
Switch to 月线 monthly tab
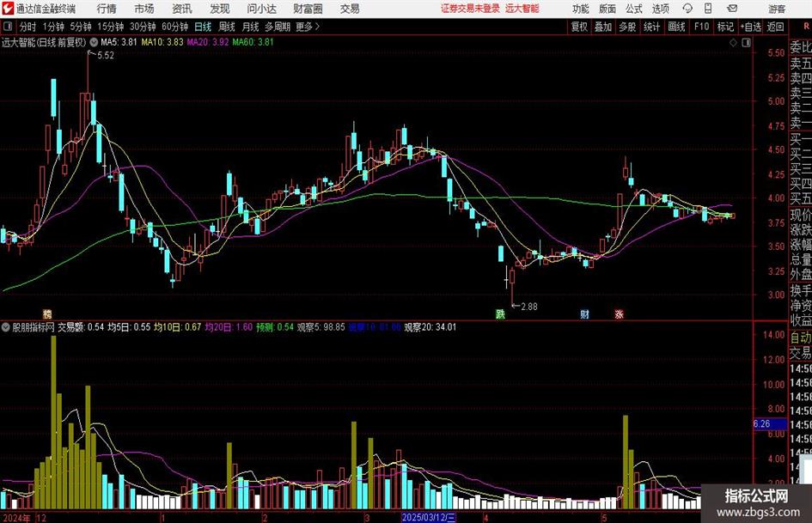pyautogui.click(x=250, y=27)
